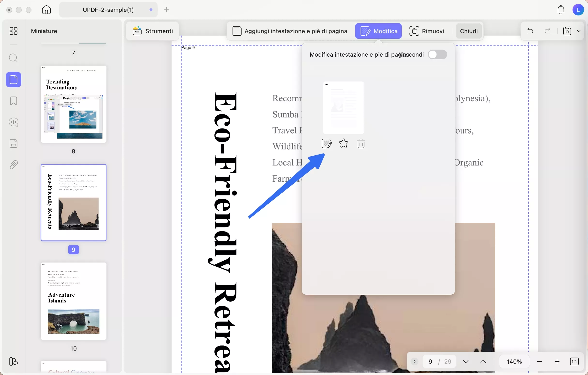Delete the header template with trash icon

(361, 143)
